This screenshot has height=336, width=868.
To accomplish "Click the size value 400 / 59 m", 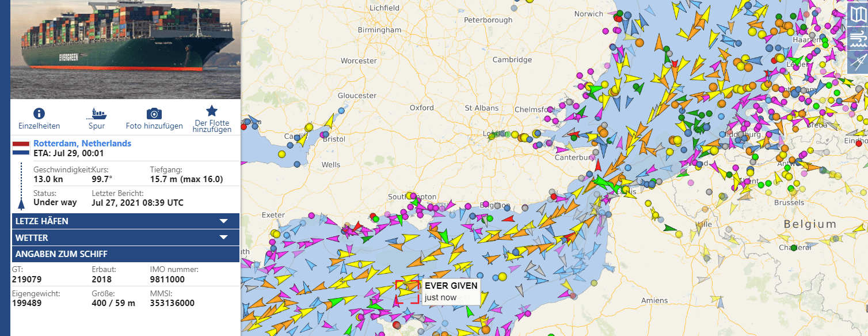I will (x=113, y=303).
